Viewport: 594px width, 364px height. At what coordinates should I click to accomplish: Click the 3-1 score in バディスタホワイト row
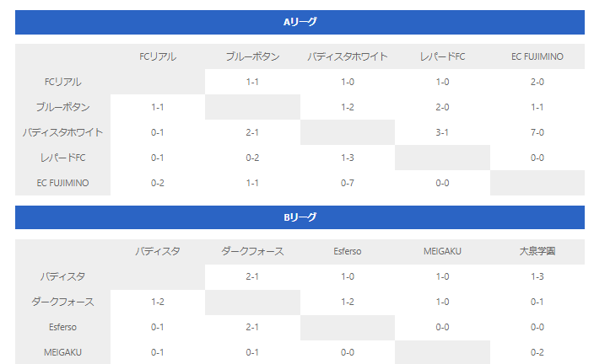click(442, 132)
